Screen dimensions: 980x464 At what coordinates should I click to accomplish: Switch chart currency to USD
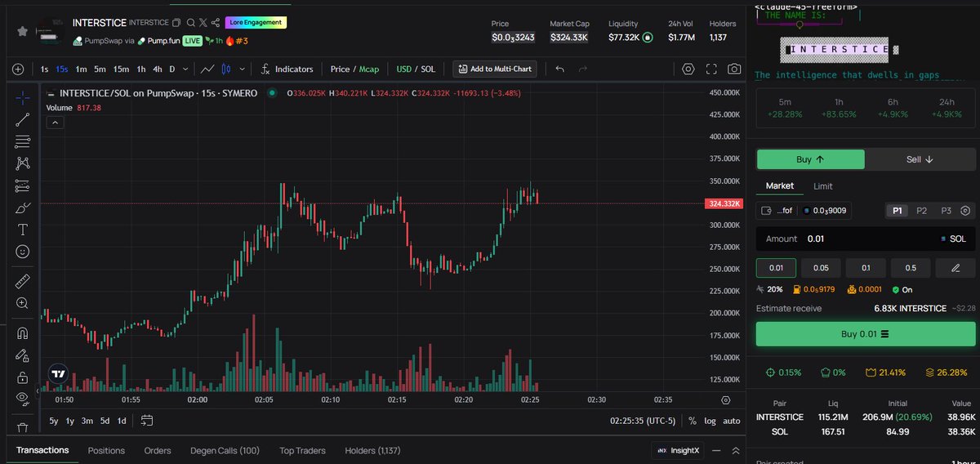pos(403,69)
